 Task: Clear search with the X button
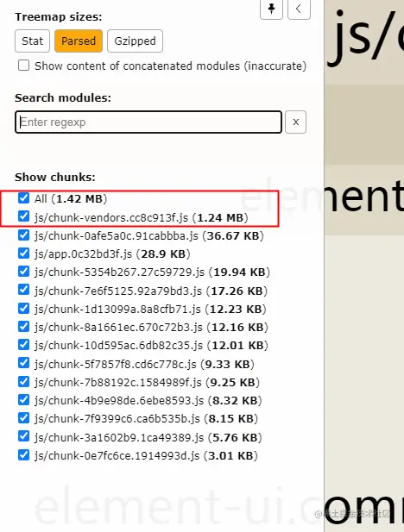[295, 122]
